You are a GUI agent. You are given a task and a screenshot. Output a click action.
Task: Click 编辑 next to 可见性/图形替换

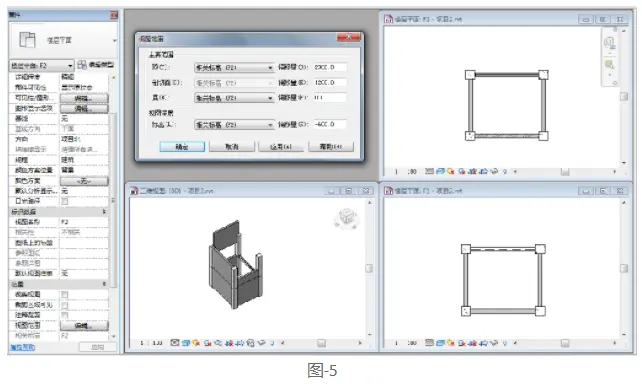pos(84,98)
